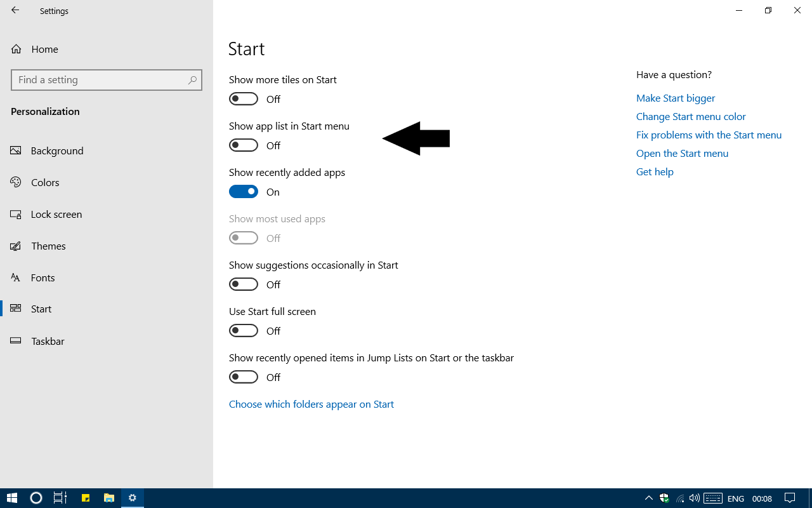Toggle recently opened items in Jump Lists
This screenshot has height=508, width=812.
pos(244,377)
